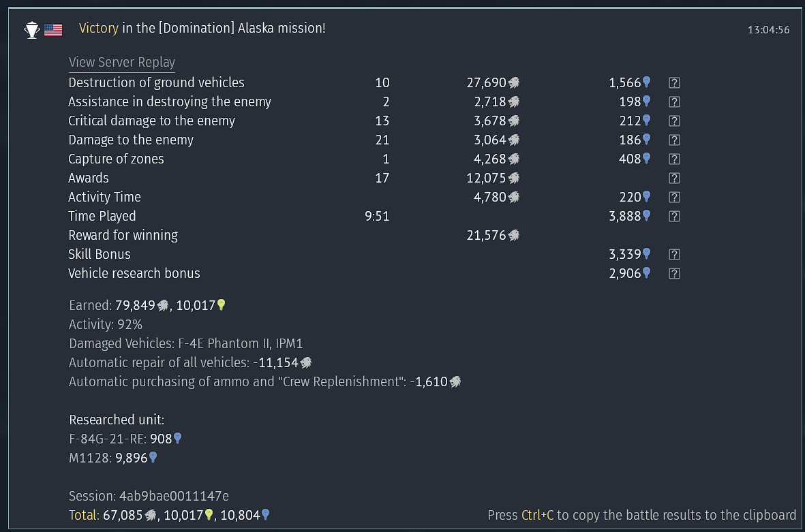Click the M1128 research entry
This screenshot has width=805, height=532.
coord(113,458)
